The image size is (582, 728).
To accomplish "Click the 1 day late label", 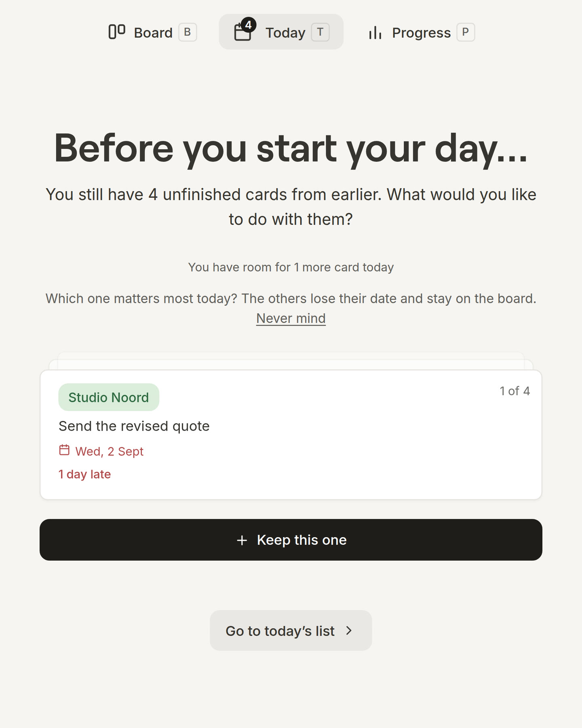I will pyautogui.click(x=84, y=474).
